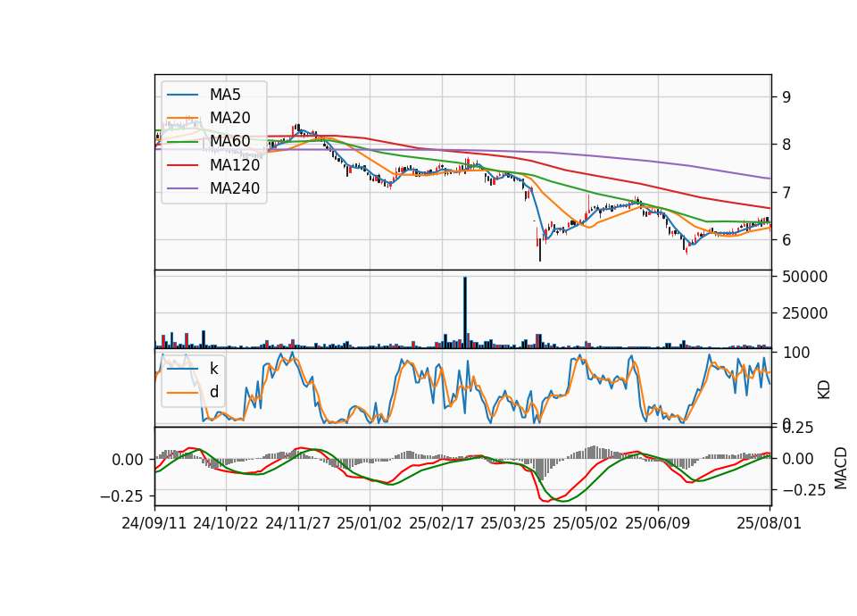857x616 pixels.
Task: Click the 25/06/09 date label
Action: pyautogui.click(x=658, y=523)
